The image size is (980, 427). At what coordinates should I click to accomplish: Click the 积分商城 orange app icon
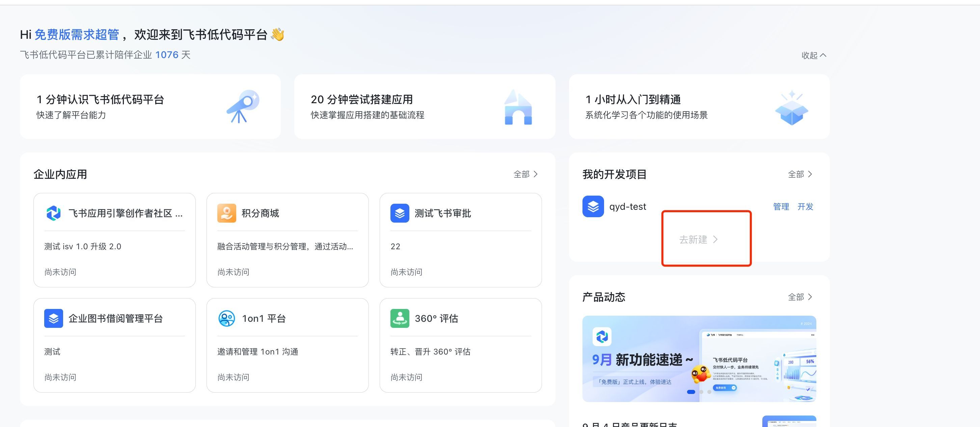227,213
